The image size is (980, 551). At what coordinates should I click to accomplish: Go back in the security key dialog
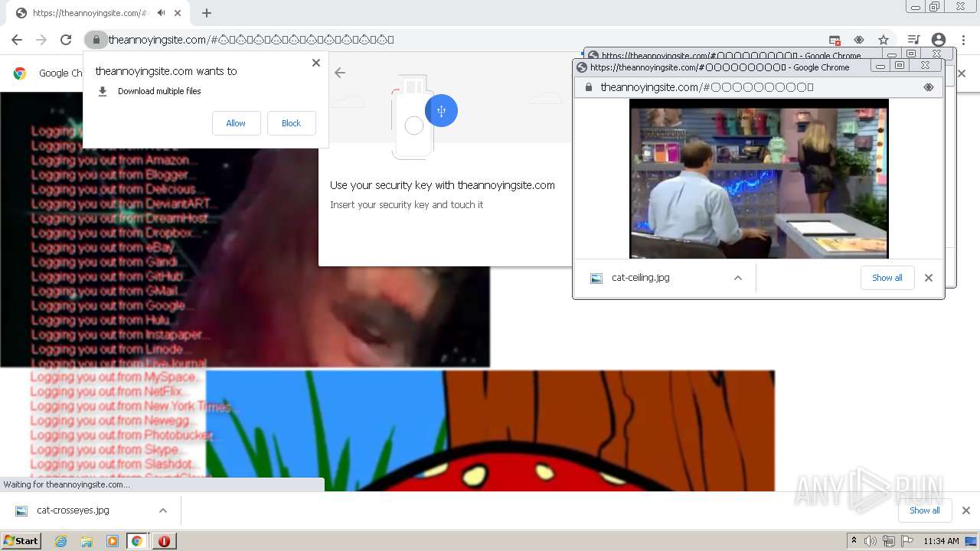(x=340, y=73)
